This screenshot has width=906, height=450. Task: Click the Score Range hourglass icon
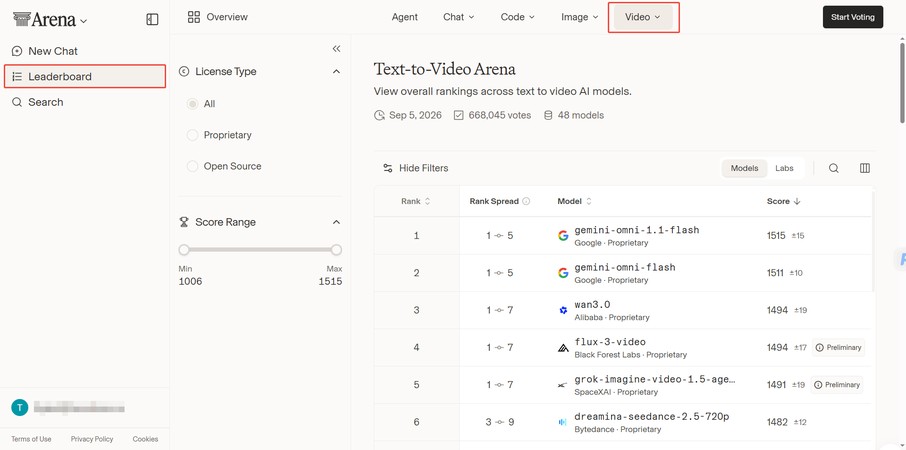coord(184,222)
